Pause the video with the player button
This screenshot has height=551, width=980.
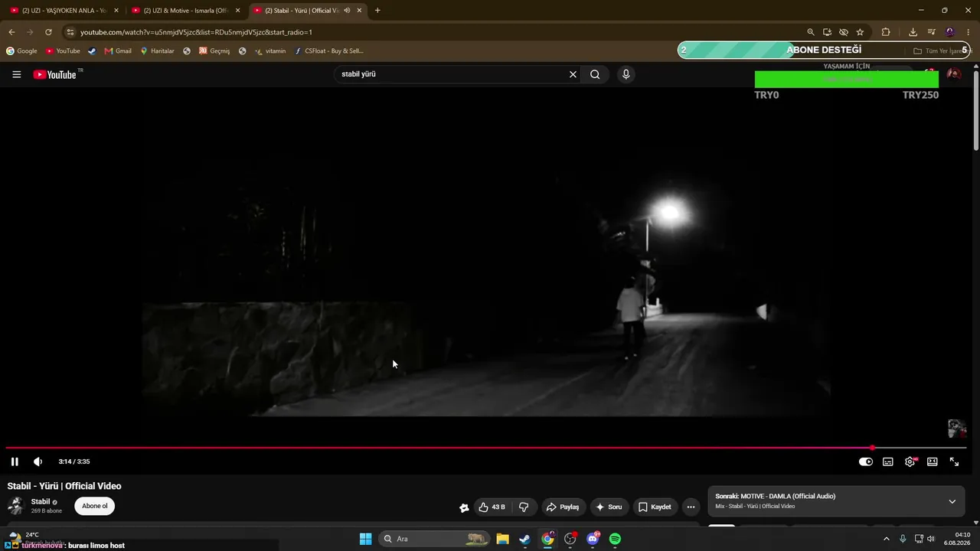(x=15, y=461)
